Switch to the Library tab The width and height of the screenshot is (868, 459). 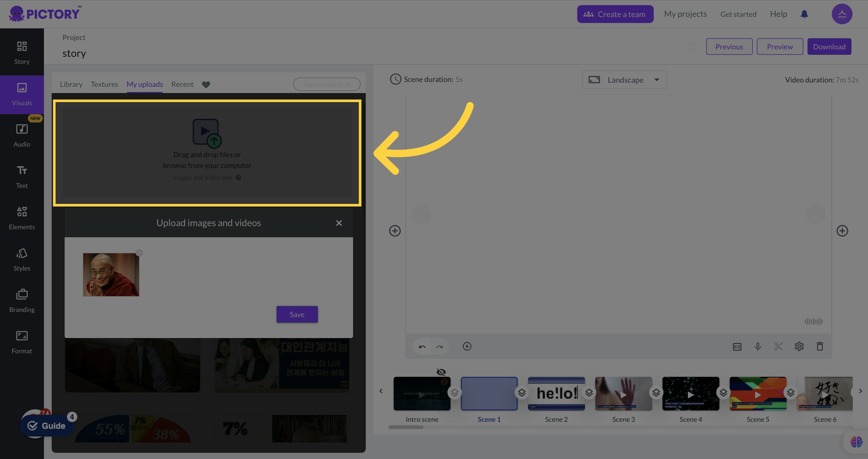pyautogui.click(x=71, y=84)
